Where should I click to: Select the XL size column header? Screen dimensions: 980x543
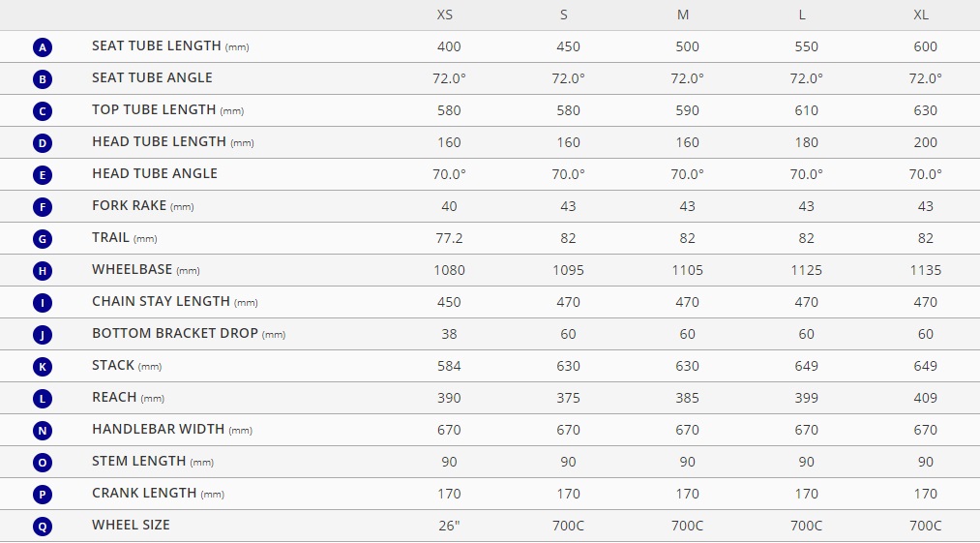[x=921, y=15]
